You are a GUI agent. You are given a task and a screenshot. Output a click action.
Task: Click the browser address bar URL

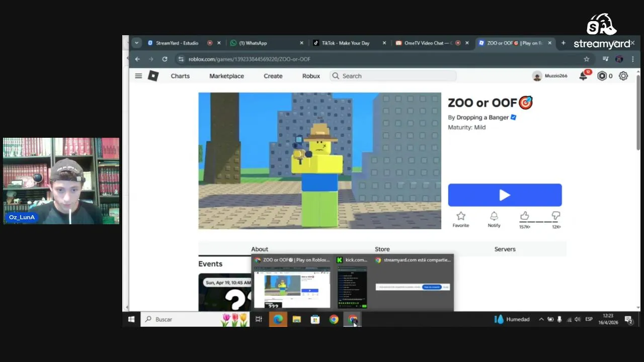[249, 59]
